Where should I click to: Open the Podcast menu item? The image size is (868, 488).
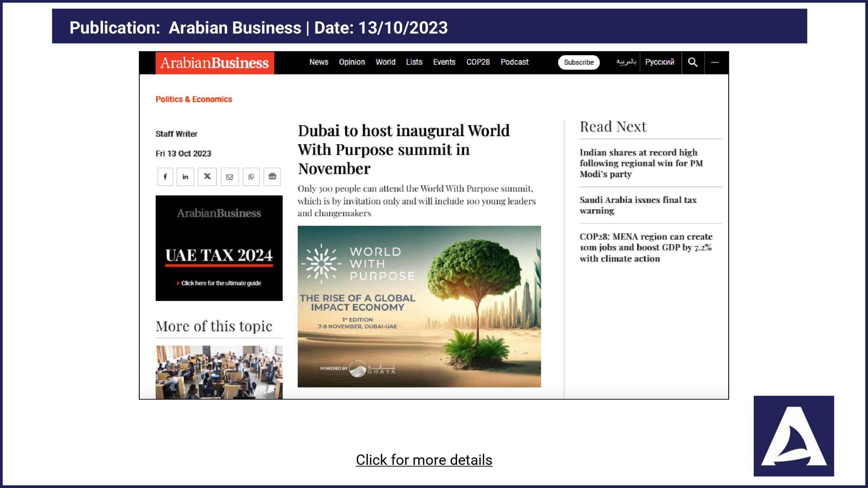tap(514, 62)
